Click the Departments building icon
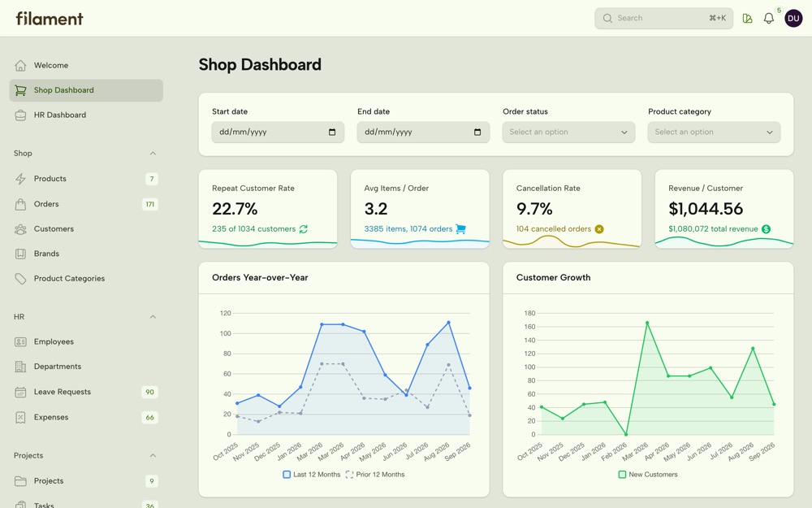Image resolution: width=812 pixels, height=508 pixels. [x=20, y=367]
